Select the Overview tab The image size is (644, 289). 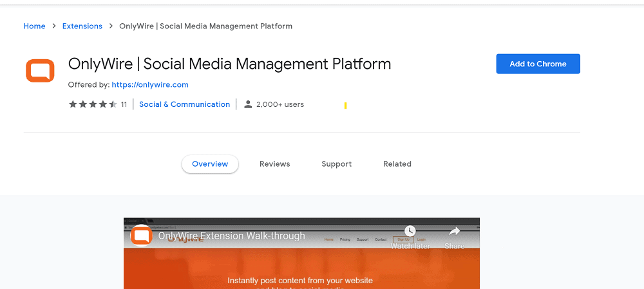coord(210,163)
